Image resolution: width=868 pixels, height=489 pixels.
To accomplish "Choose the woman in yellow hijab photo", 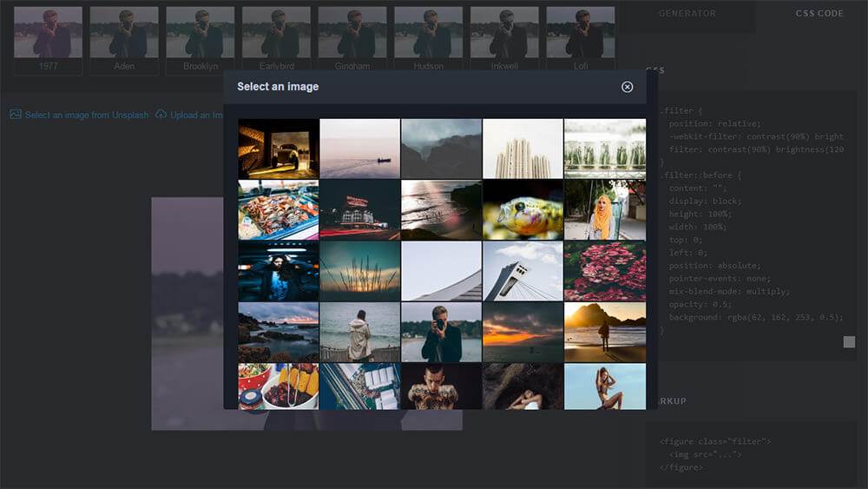I will [604, 210].
